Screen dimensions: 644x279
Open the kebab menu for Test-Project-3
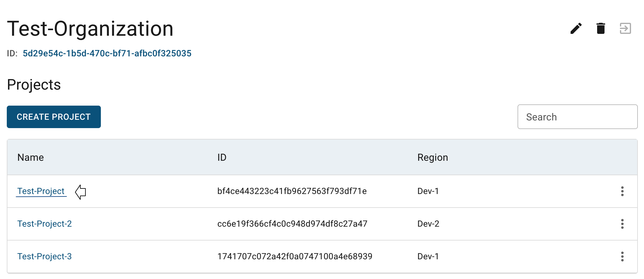click(x=622, y=257)
